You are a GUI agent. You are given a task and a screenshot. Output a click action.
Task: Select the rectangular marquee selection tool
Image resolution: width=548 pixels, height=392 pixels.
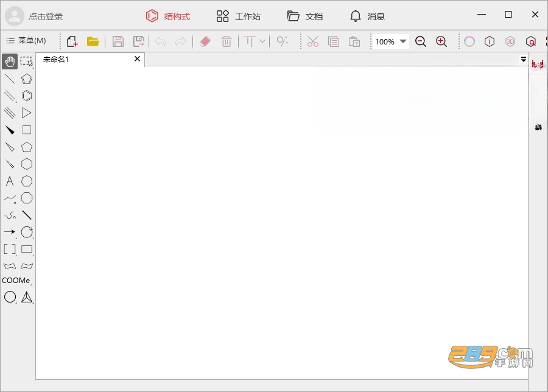(27, 61)
